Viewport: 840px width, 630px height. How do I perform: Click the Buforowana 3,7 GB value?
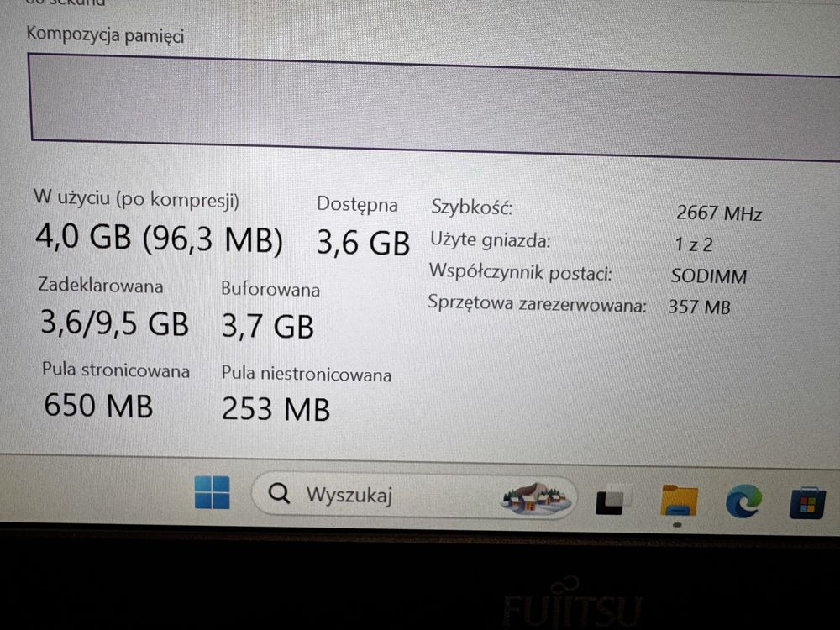[267, 326]
